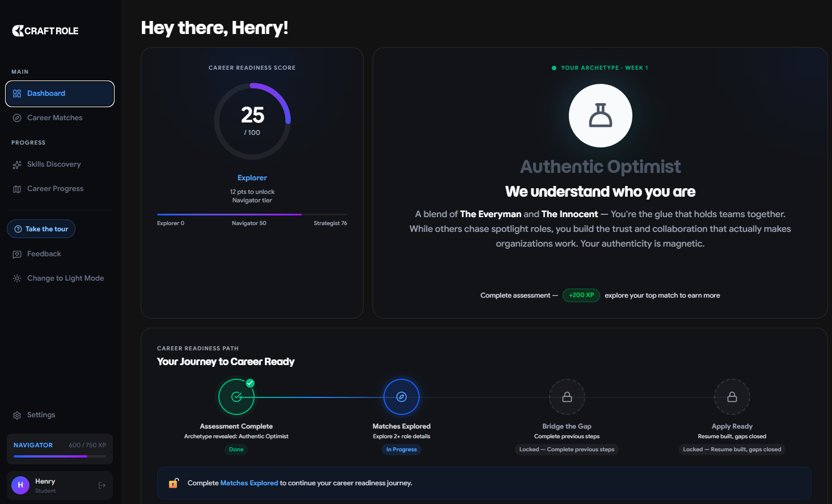This screenshot has height=504, width=832.
Task: Click the unlocked padlock icon in the banner
Action: (x=174, y=483)
